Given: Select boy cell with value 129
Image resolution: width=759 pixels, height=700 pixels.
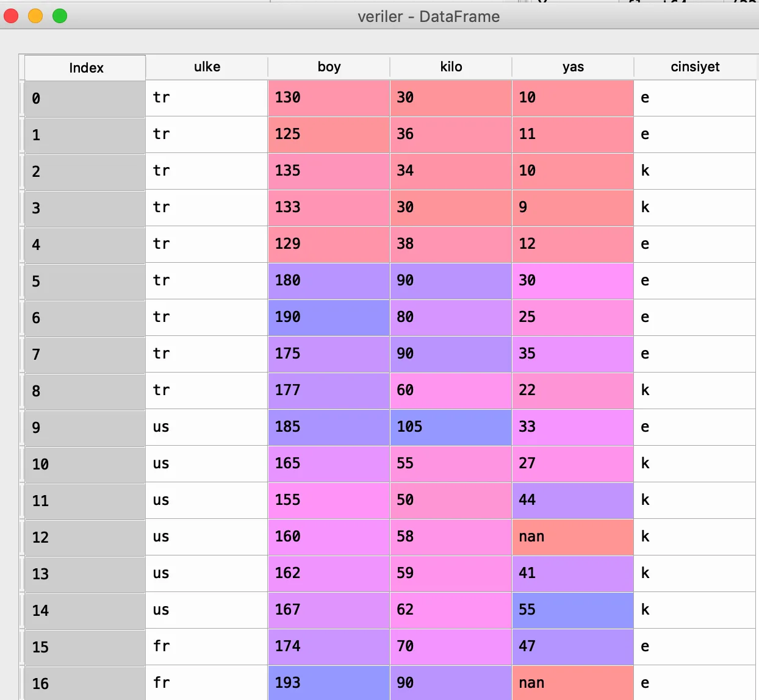Looking at the screenshot, I should click(329, 245).
